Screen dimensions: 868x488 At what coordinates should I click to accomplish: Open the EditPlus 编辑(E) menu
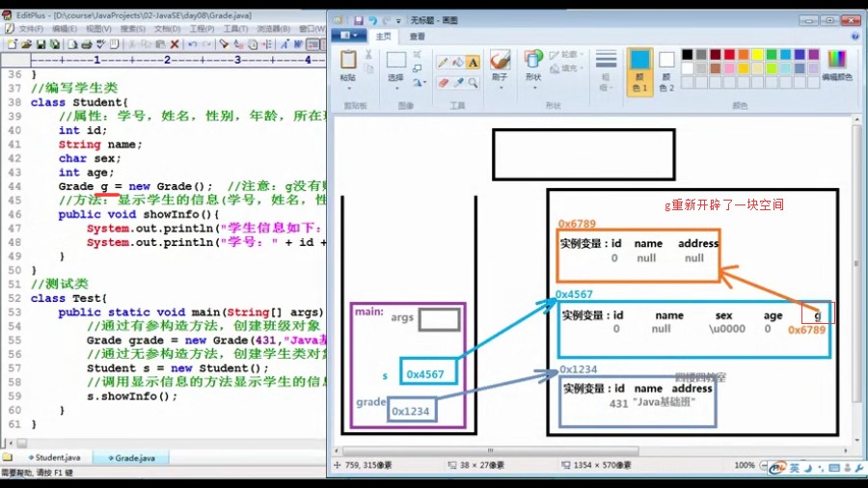click(65, 29)
